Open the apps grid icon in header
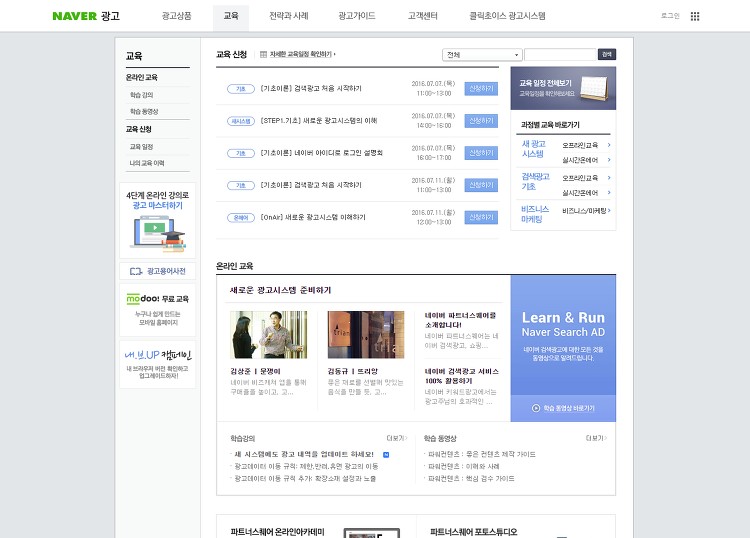Screen dimensions: 750x538 pyautogui.click(x=695, y=16)
